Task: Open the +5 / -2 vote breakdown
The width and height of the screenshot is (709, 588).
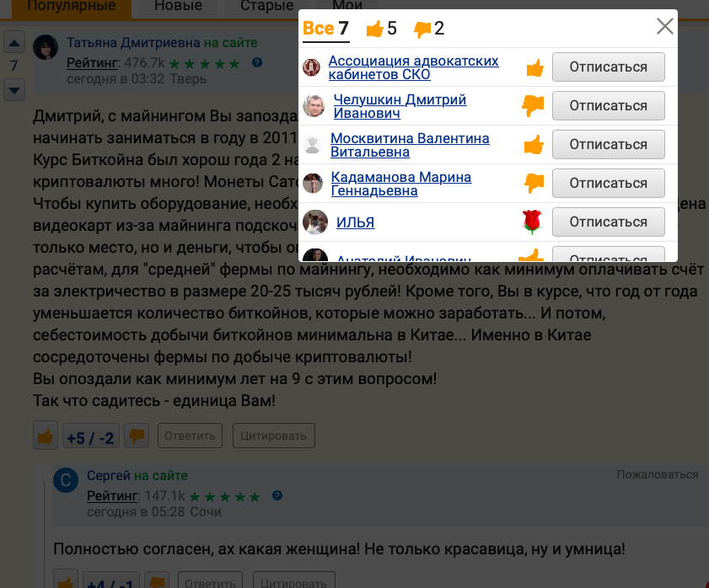Action: pyautogui.click(x=91, y=437)
